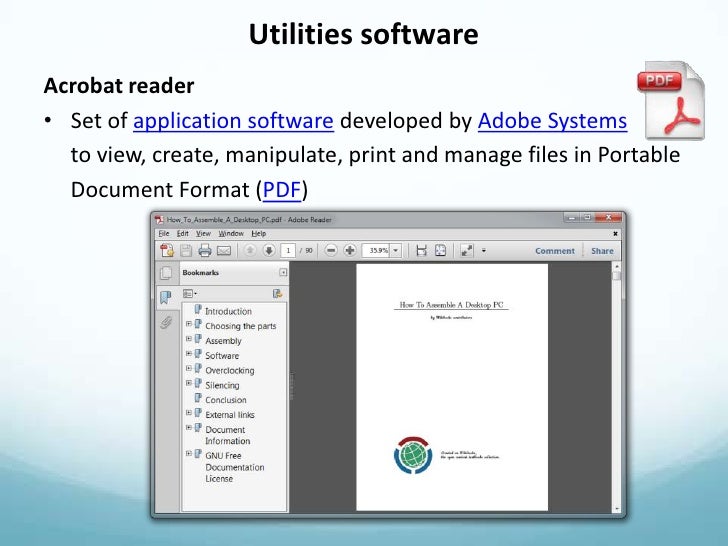Image resolution: width=728 pixels, height=546 pixels.
Task: Follow the Adobe Systems hyperlink
Action: click(x=552, y=121)
